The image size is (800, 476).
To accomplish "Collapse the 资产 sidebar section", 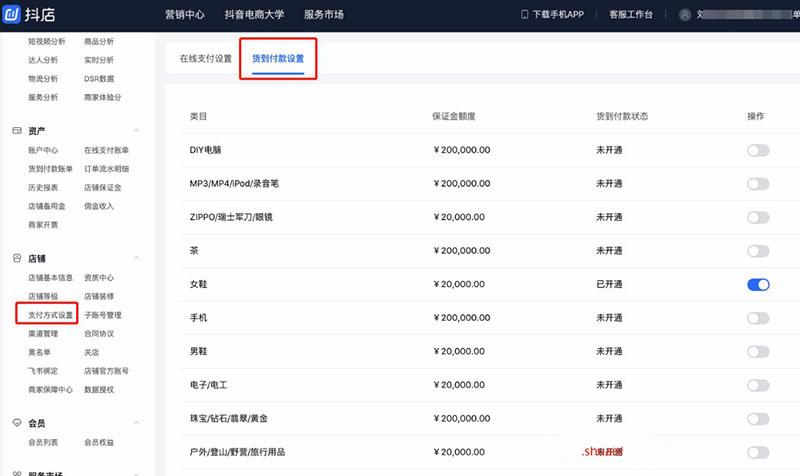I will pyautogui.click(x=136, y=131).
